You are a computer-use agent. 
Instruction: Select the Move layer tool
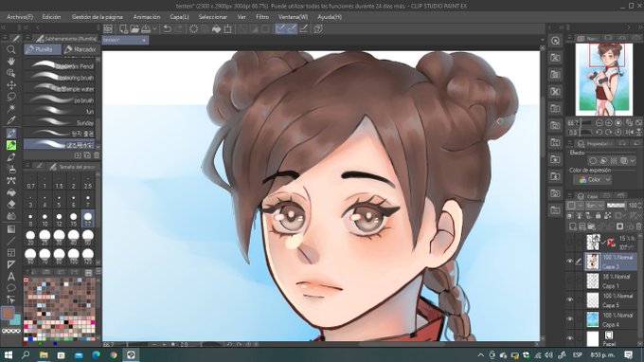11,85
